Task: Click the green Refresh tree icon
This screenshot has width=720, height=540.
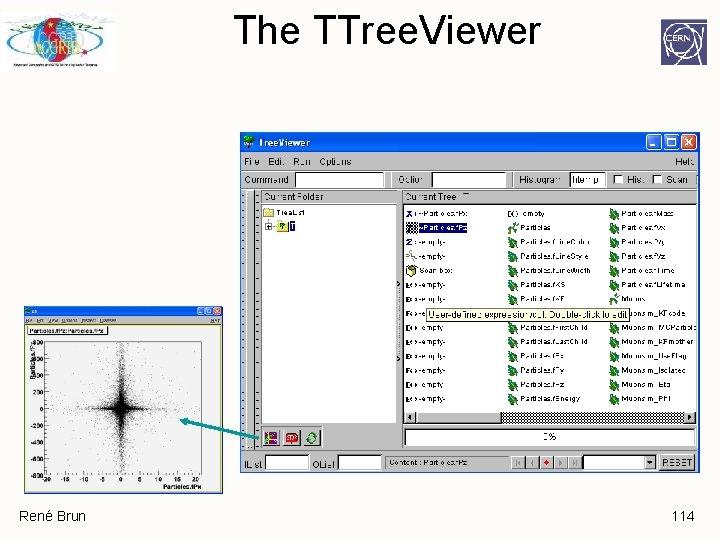Action: coord(312,438)
